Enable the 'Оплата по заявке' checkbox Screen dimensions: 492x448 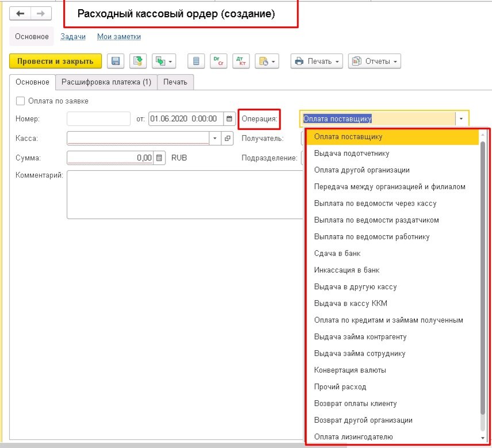pyautogui.click(x=20, y=101)
